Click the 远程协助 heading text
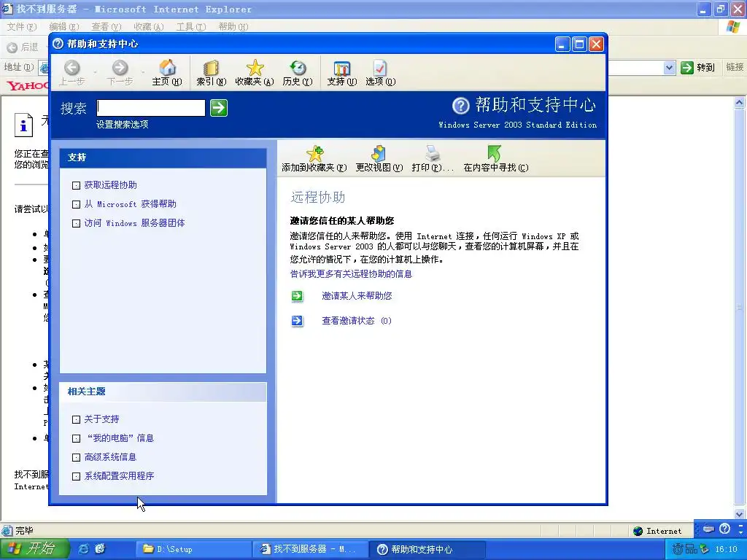Screen dimensions: 747x560 pyautogui.click(x=318, y=197)
